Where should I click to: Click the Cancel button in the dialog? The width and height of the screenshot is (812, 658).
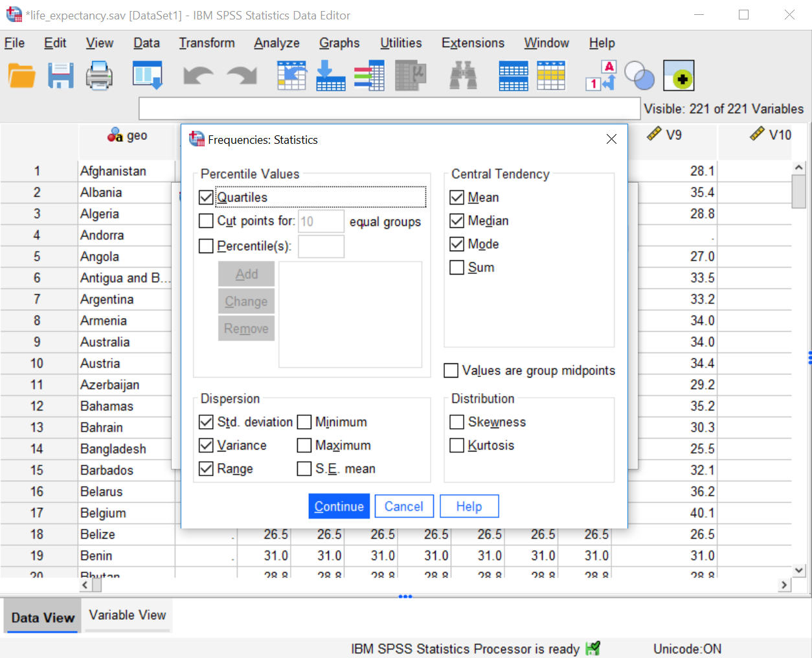coord(404,506)
